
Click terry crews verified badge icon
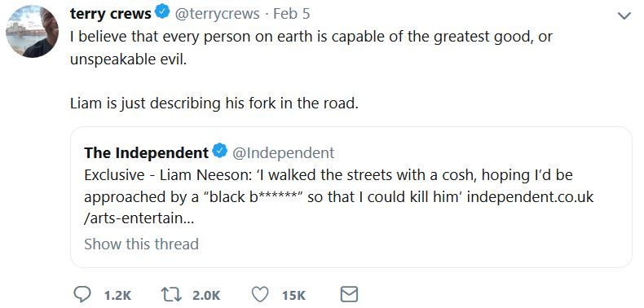click(x=163, y=13)
